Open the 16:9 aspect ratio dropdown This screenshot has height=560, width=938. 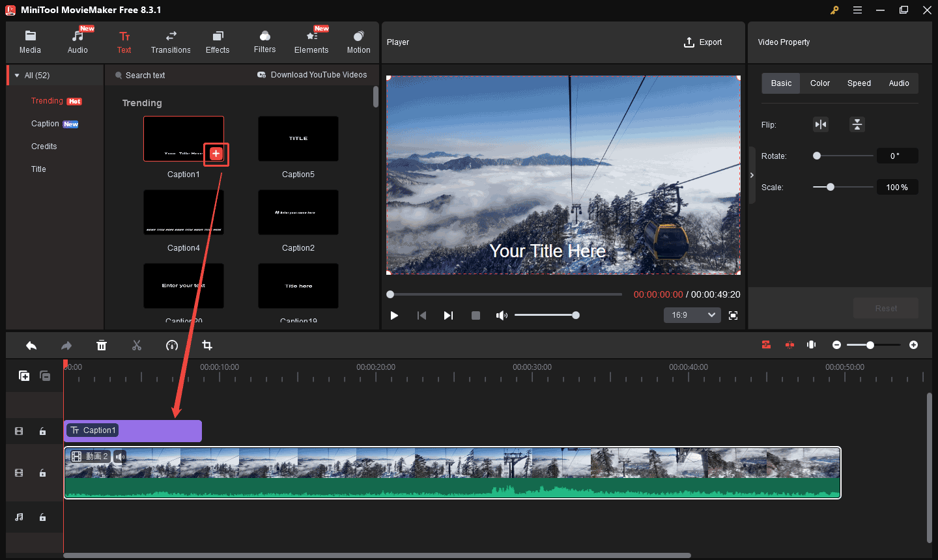692,315
